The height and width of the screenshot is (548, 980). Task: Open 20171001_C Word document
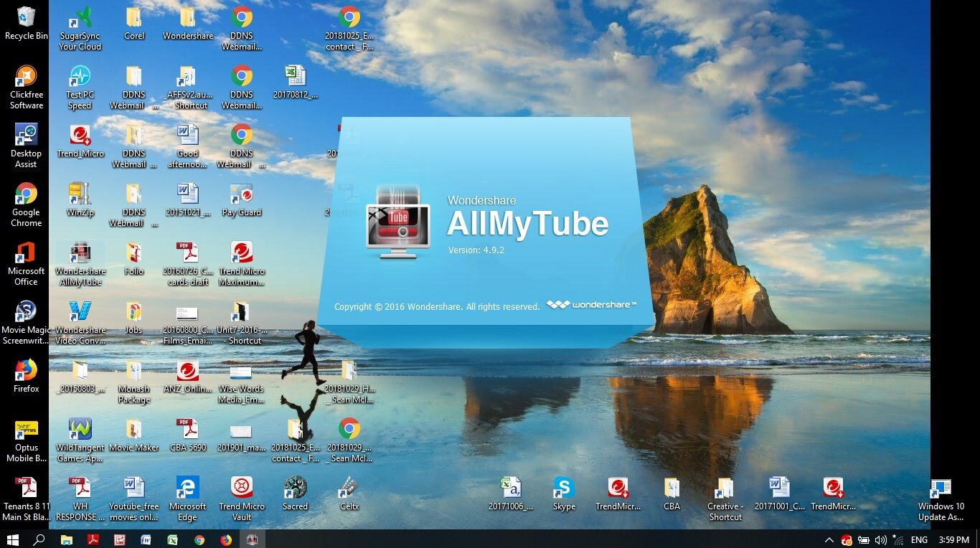779,494
